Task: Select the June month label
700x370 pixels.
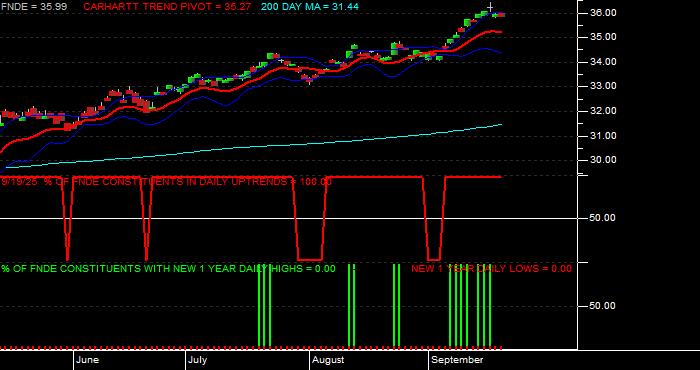Action: coord(88,360)
